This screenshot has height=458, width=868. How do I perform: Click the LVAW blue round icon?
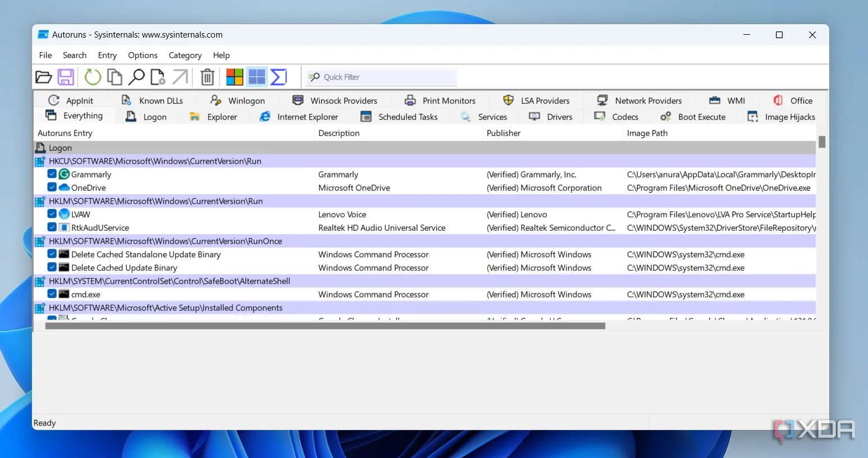[x=64, y=214]
